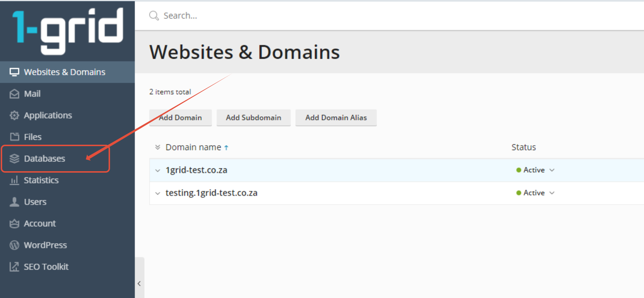Screen dimensions: 644x298
Task: Click the SEO Toolkit chart icon
Action: tap(14, 267)
